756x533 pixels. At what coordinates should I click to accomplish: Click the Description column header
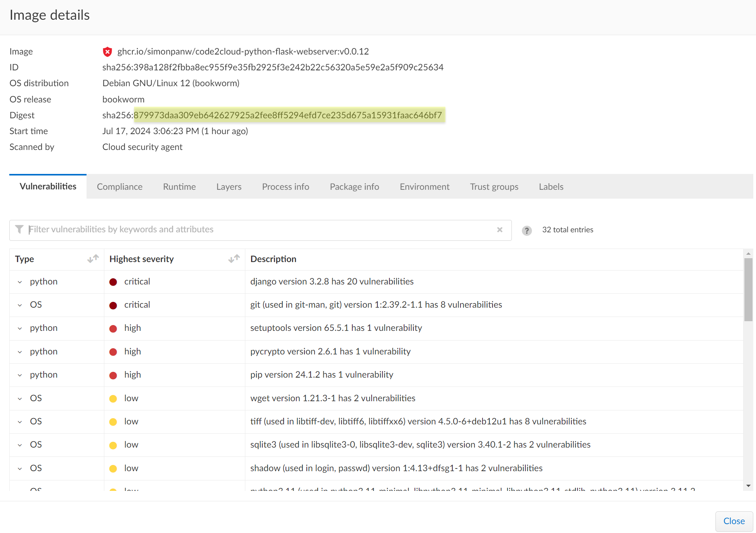273,259
